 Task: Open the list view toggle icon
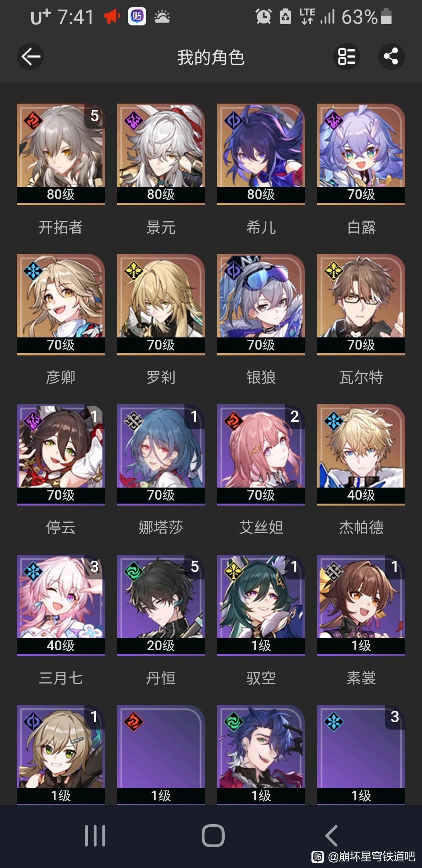[x=346, y=57]
